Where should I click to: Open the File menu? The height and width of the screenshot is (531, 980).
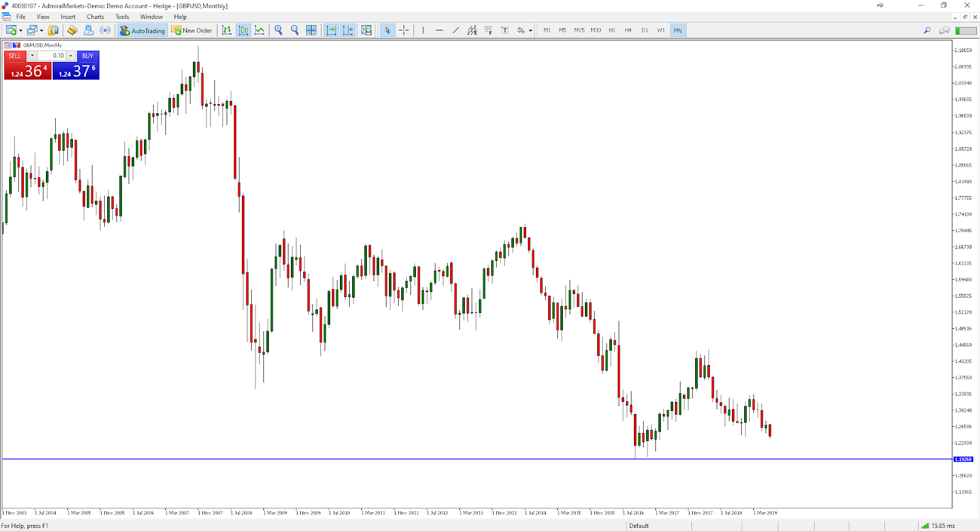pos(21,17)
